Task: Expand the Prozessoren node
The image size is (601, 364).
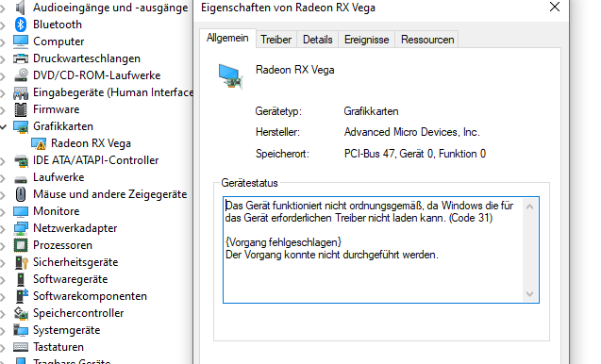Action: pyautogui.click(x=3, y=246)
